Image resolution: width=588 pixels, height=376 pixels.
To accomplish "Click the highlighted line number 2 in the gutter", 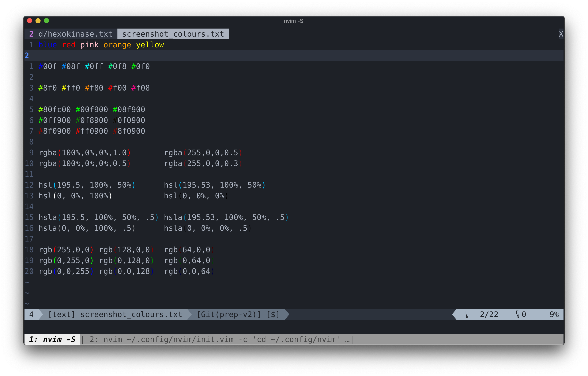I will click(27, 55).
